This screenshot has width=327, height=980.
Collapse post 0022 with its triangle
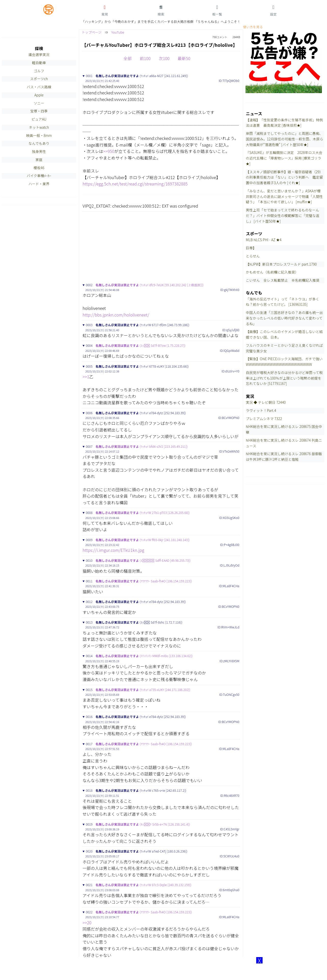click(x=84, y=912)
